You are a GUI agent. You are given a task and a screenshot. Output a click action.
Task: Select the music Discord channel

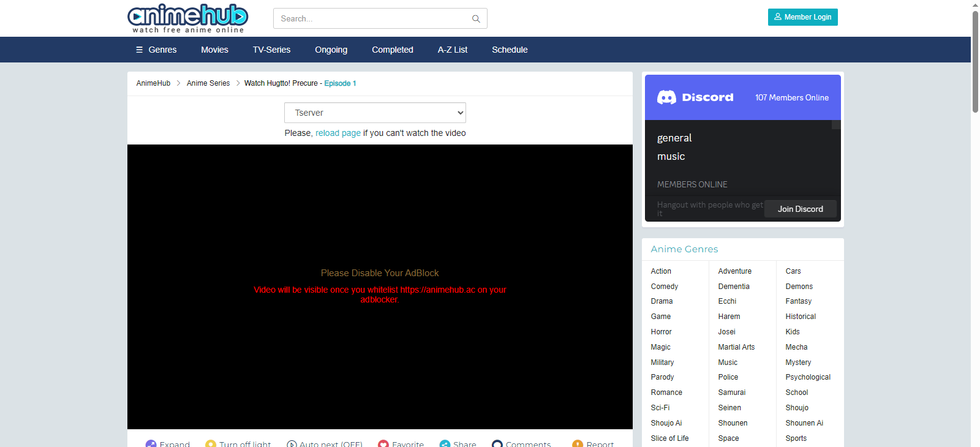(671, 156)
